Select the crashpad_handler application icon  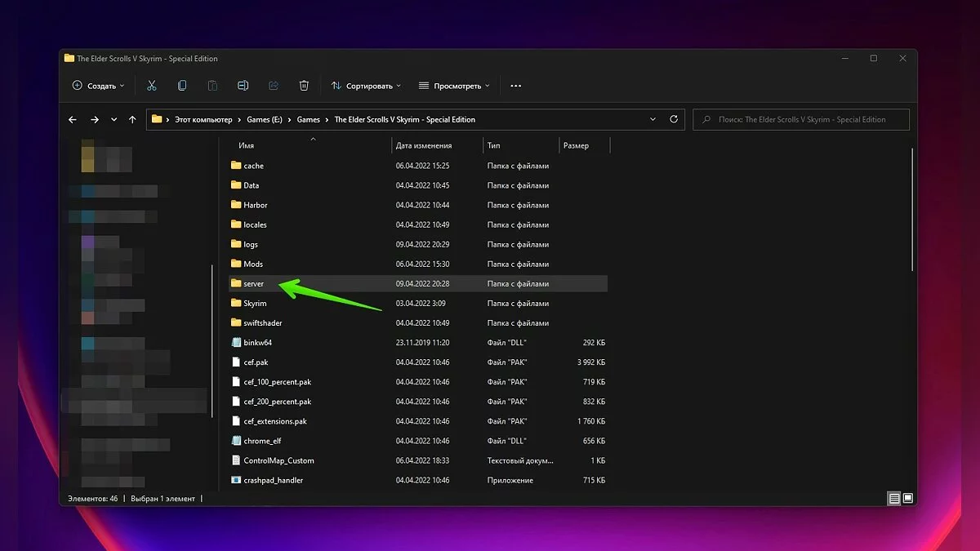236,480
